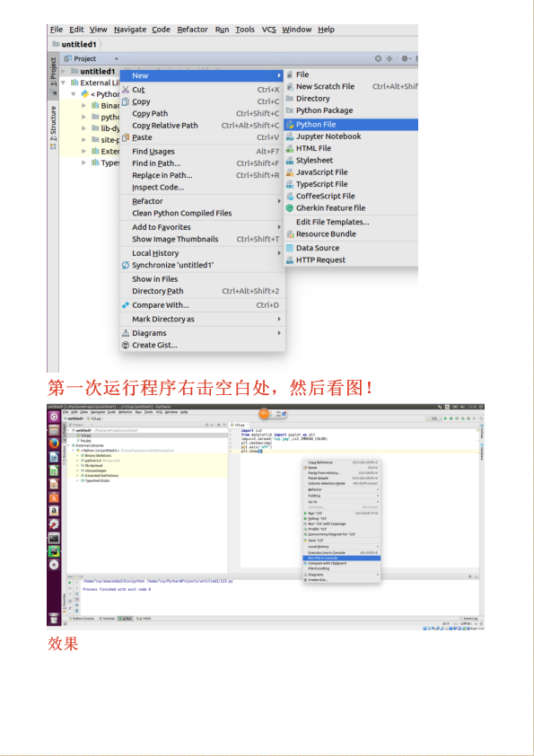Toggle Column Selection Mode in lower menu
534x756 pixels.
click(342, 483)
